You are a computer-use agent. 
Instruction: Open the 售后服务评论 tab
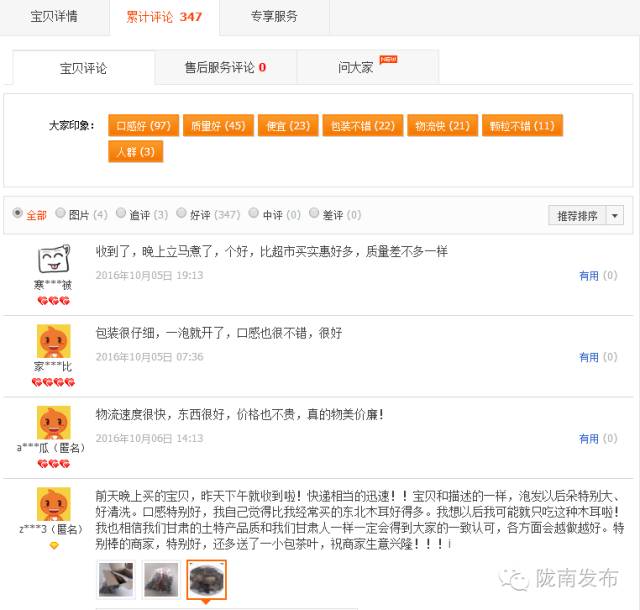pyautogui.click(x=224, y=68)
